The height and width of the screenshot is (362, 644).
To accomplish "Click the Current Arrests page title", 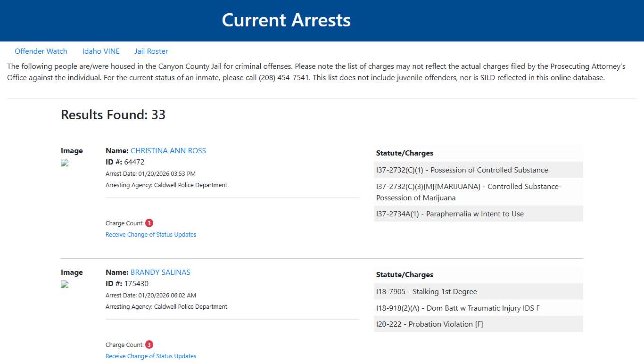I will (286, 20).
